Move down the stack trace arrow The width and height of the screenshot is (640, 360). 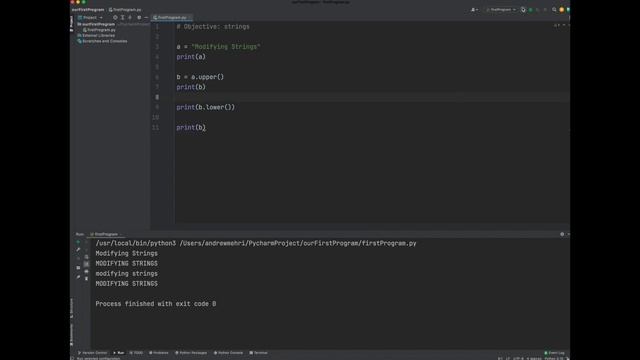pos(86,250)
